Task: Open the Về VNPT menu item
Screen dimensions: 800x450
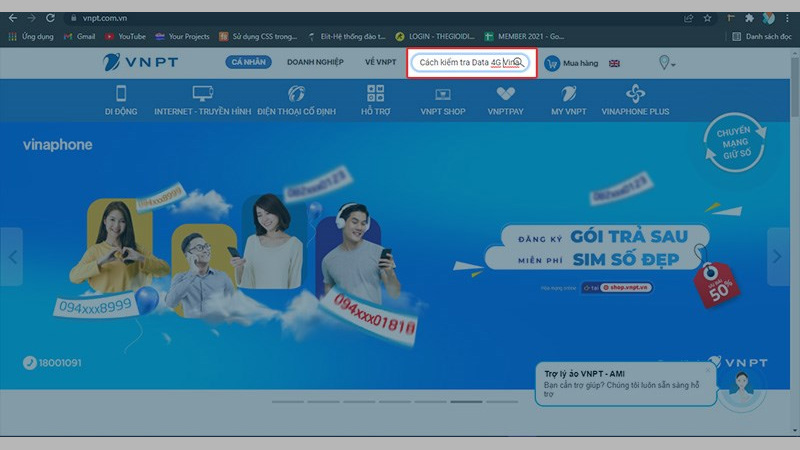Action: pyautogui.click(x=380, y=62)
